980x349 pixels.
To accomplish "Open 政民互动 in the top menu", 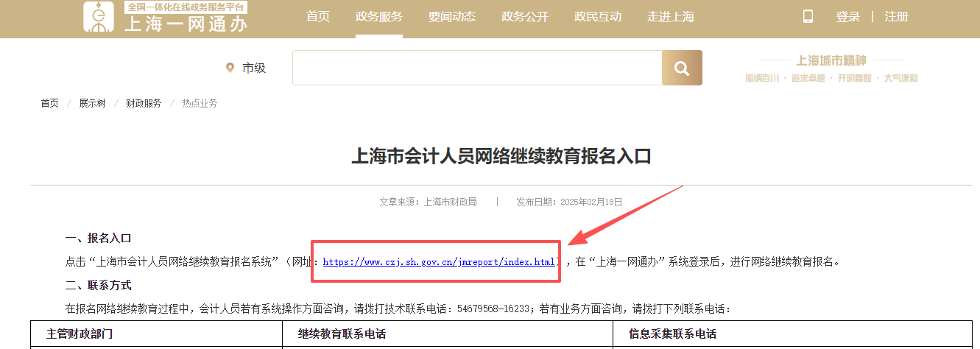I will pyautogui.click(x=598, y=17).
